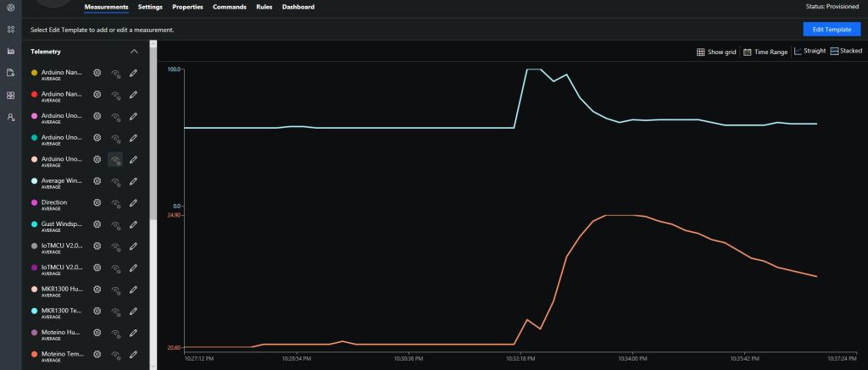The width and height of the screenshot is (868, 370).
Task: Switch to the Settings tab
Action: click(x=150, y=7)
